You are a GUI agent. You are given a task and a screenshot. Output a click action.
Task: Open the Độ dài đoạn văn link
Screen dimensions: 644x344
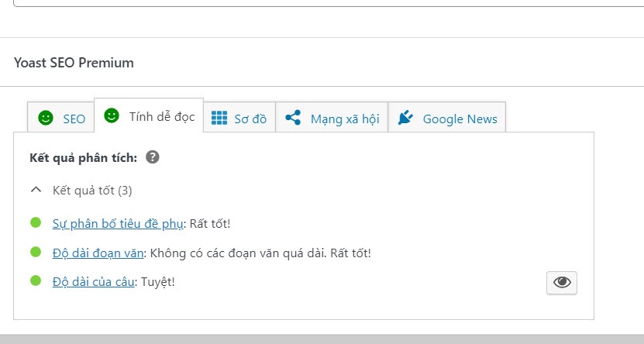pos(98,253)
